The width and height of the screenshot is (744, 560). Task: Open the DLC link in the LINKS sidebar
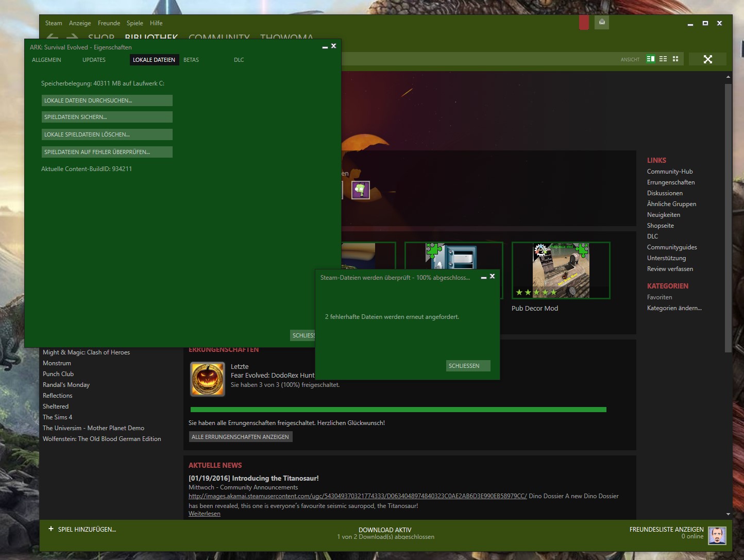pyautogui.click(x=652, y=236)
